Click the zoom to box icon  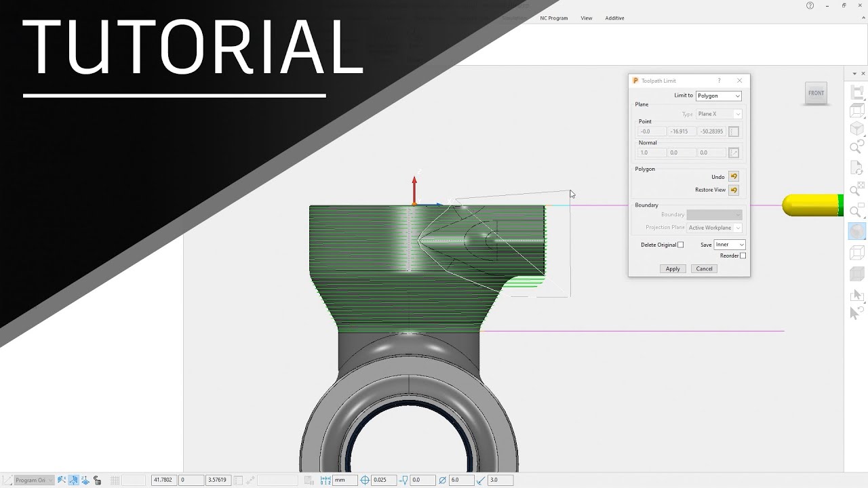tap(857, 211)
